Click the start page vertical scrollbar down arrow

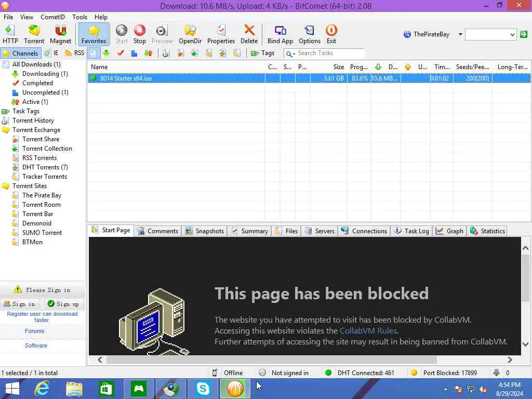526,344
